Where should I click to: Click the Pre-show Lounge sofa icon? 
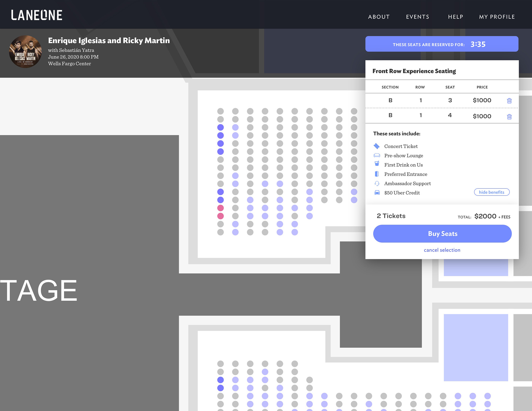click(x=377, y=155)
